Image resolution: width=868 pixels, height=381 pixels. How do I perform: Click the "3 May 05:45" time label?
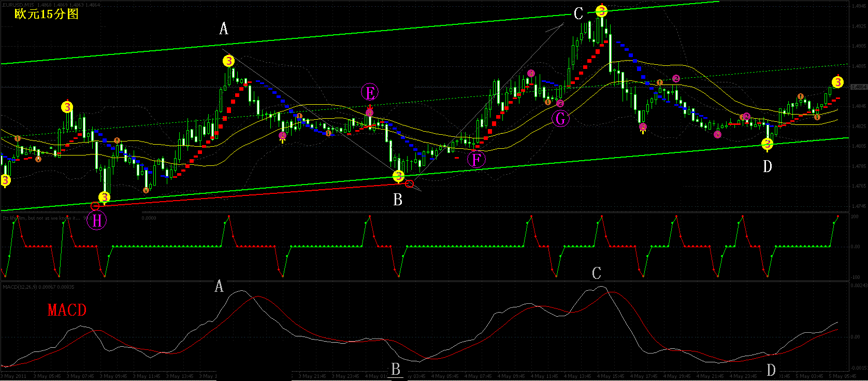click(x=47, y=376)
